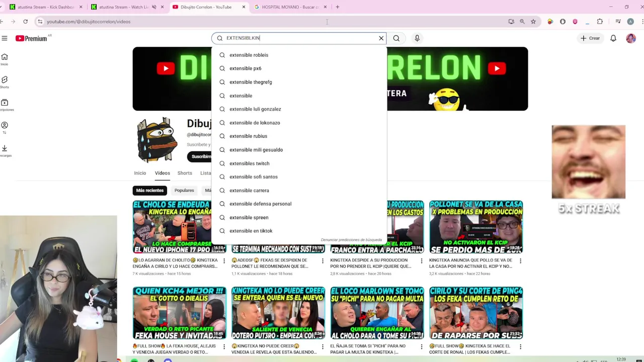Image resolution: width=644 pixels, height=362 pixels.
Task: Select suggestion extensible px6
Action: click(x=299, y=68)
